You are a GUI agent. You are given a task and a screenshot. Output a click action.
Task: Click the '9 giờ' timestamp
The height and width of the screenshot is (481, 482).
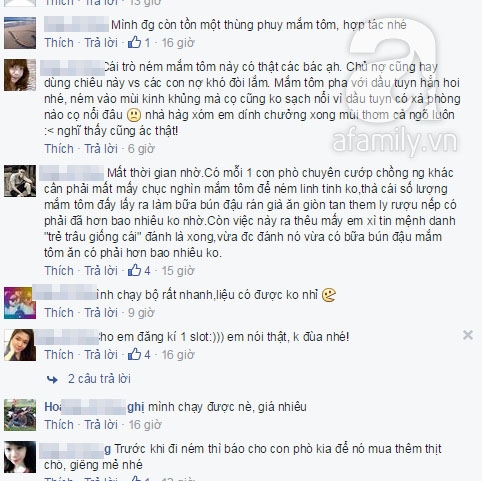click(141, 313)
